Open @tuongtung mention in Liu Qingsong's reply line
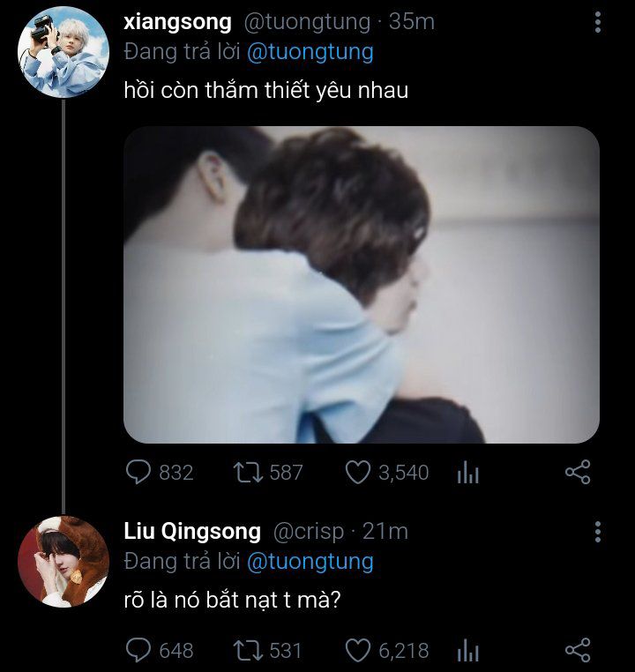The height and width of the screenshot is (672, 635). coord(310,562)
